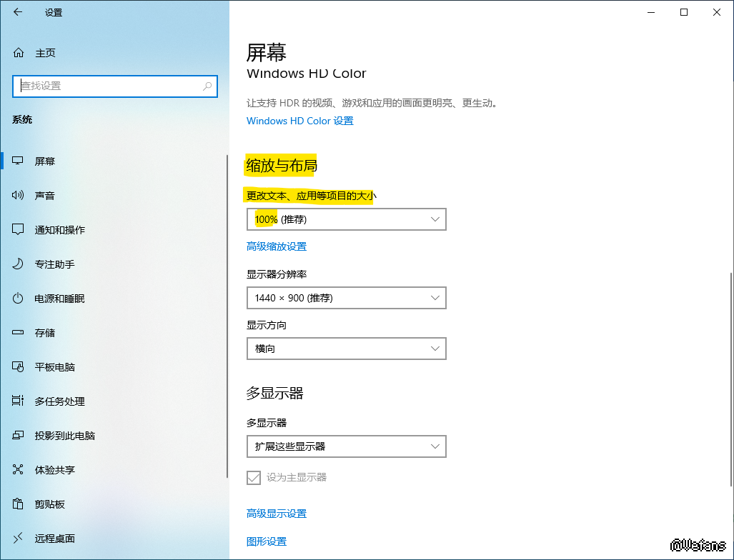Click the speaker icon for 声音
Screen dimensions: 734x560
click(x=18, y=195)
